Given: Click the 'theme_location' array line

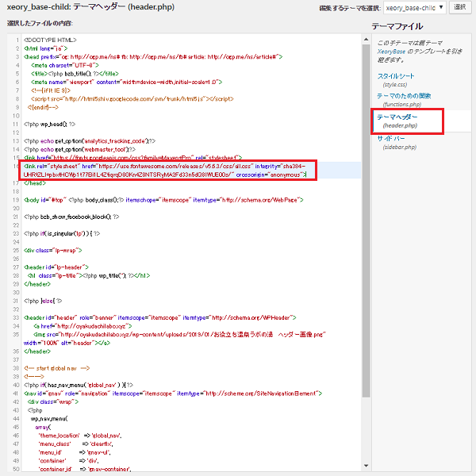Looking at the screenshot, I should (80, 436).
